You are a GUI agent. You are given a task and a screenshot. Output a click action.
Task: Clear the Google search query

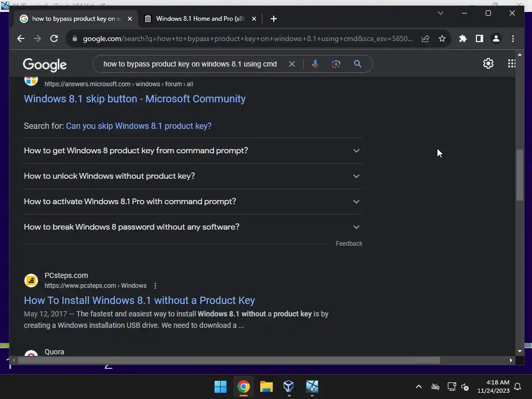pos(292,64)
